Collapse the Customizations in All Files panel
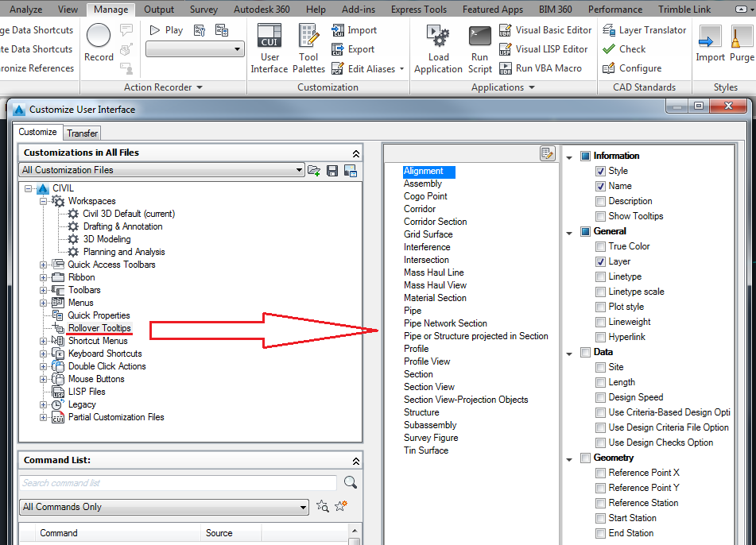The height and width of the screenshot is (545, 756). pos(356,153)
